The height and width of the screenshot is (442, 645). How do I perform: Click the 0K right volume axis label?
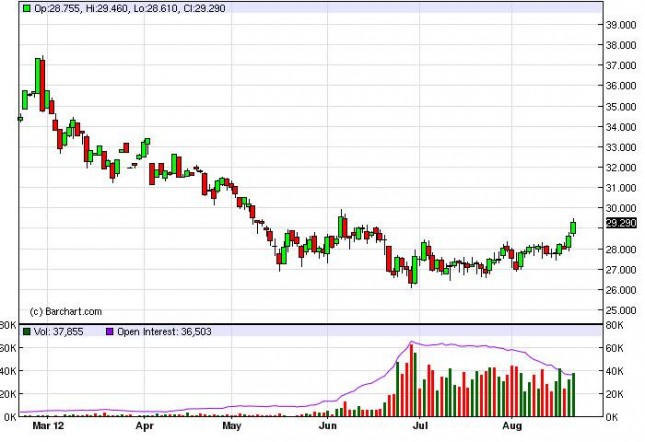pyautogui.click(x=612, y=417)
